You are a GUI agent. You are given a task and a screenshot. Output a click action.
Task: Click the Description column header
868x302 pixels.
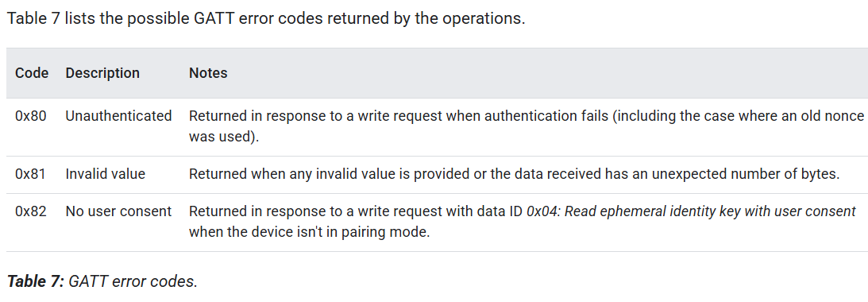pos(102,73)
